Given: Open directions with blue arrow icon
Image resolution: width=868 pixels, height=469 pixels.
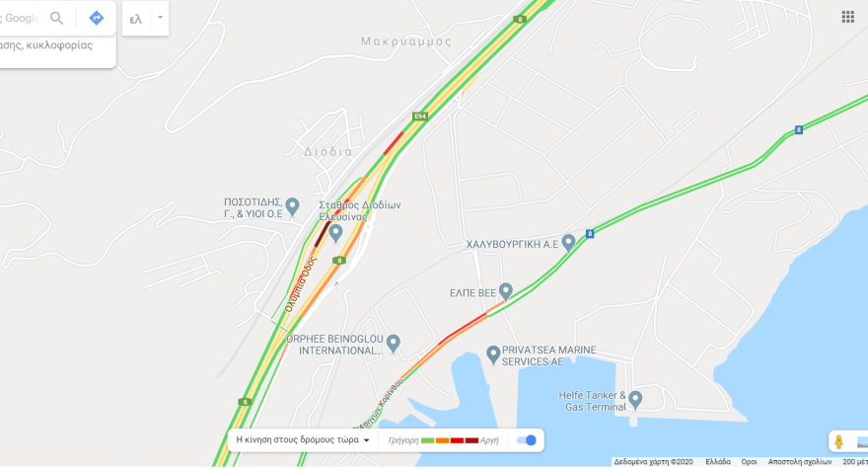Looking at the screenshot, I should (97, 18).
